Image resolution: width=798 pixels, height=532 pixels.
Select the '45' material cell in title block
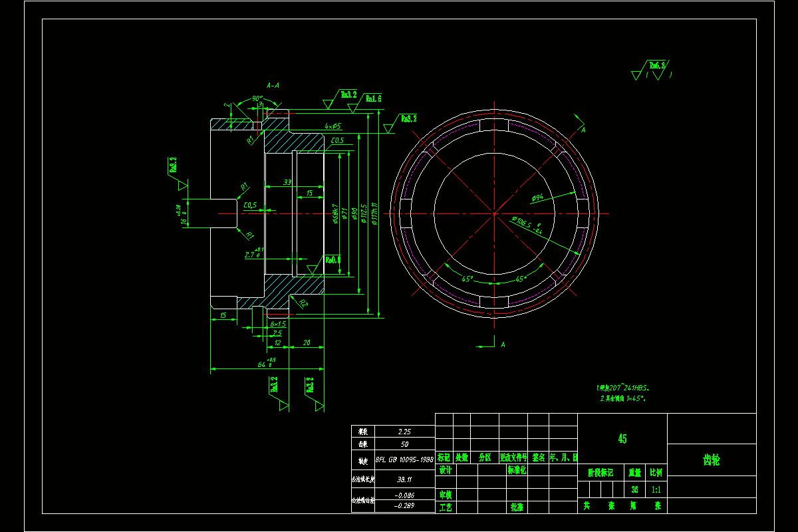(622, 439)
